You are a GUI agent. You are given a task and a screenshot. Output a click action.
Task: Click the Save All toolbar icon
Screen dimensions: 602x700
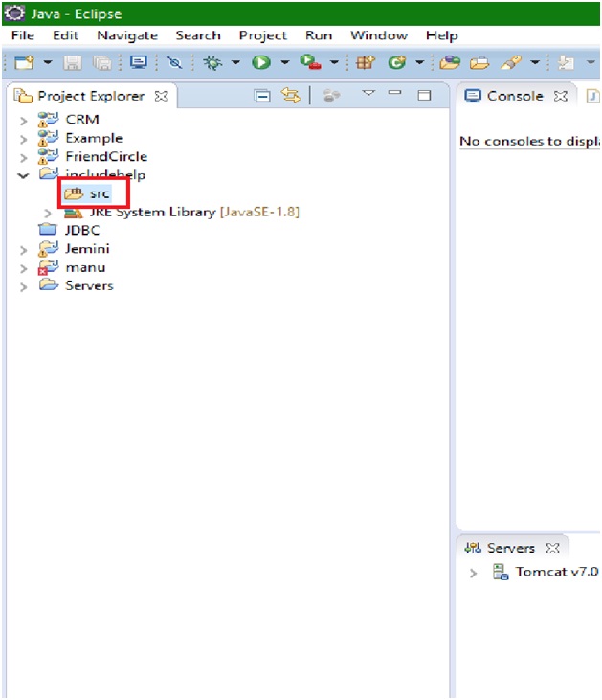tap(102, 62)
